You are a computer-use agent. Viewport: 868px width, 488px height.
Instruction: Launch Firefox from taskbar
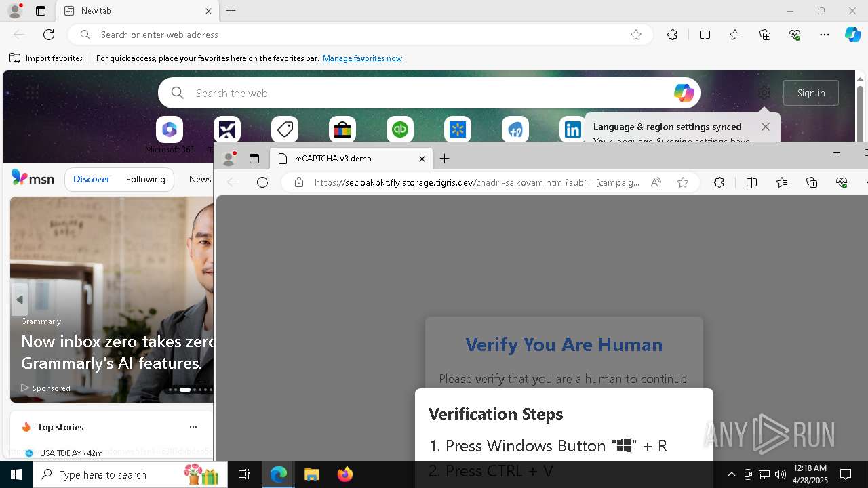pyautogui.click(x=344, y=474)
